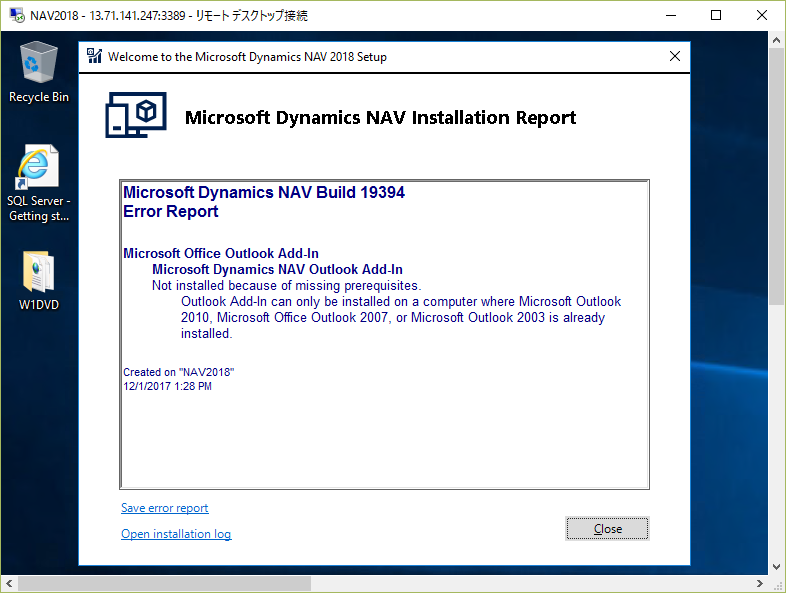
Task: Click 'Created on "NAV2018"' text
Action: point(178,372)
